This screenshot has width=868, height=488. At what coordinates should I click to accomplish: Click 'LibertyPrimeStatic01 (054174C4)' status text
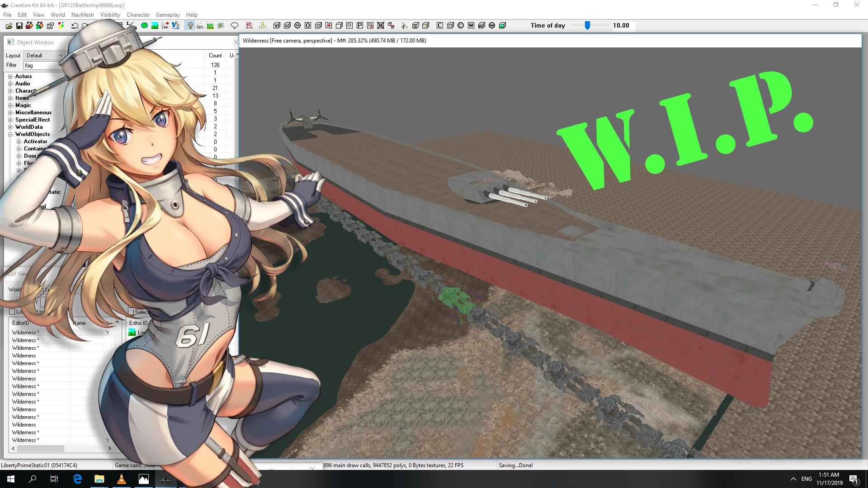[x=39, y=465]
